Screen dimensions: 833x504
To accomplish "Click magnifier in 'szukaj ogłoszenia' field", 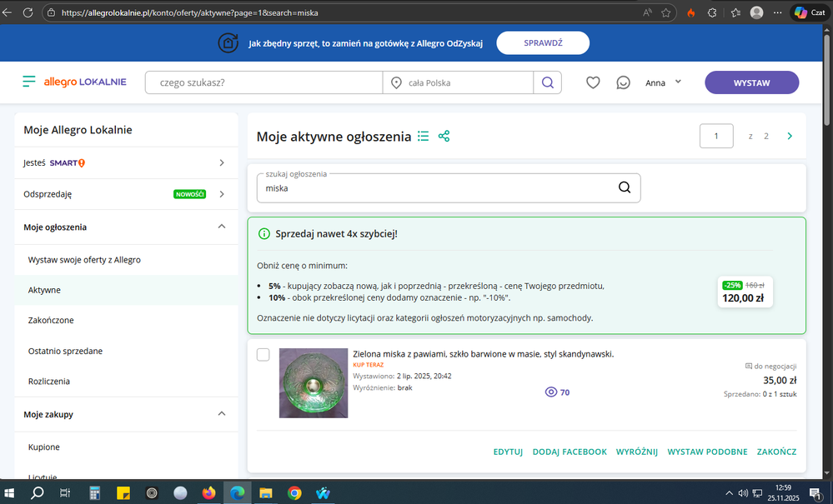I will (x=625, y=187).
